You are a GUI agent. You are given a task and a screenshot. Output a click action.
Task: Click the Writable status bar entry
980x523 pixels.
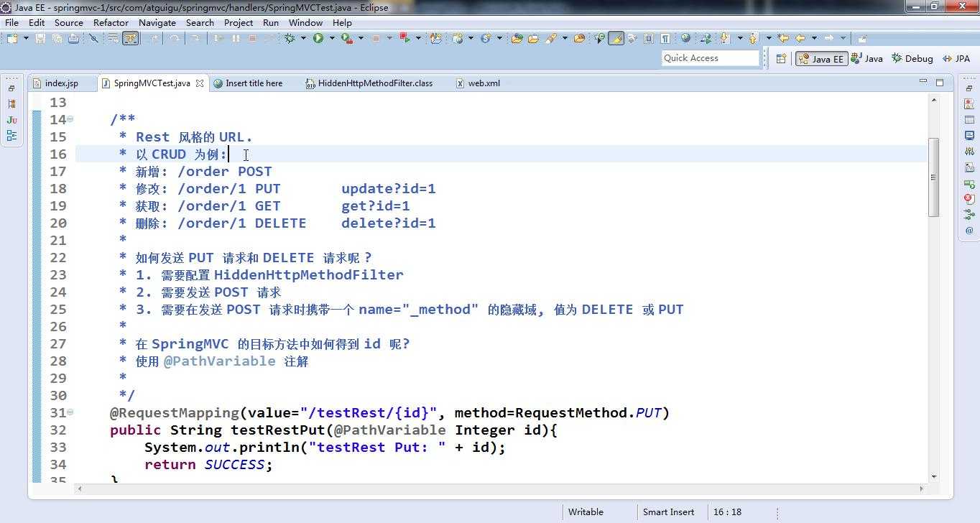pos(586,512)
